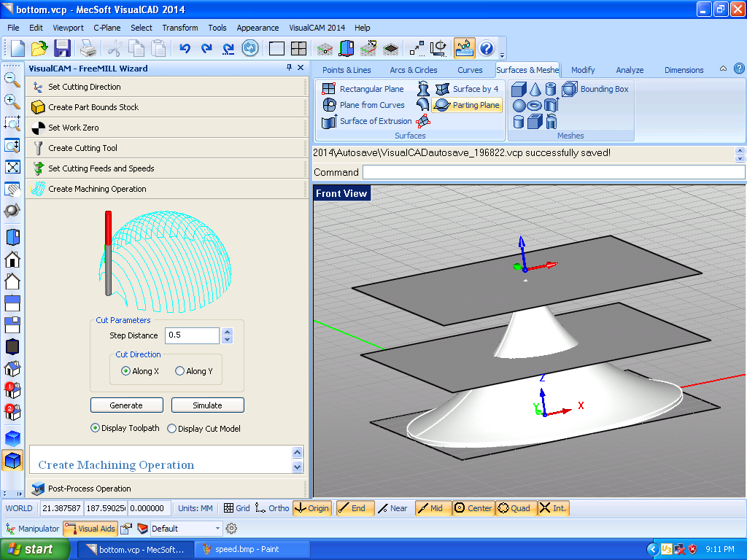Open the File menu
The height and width of the screenshot is (560, 747).
click(x=13, y=28)
